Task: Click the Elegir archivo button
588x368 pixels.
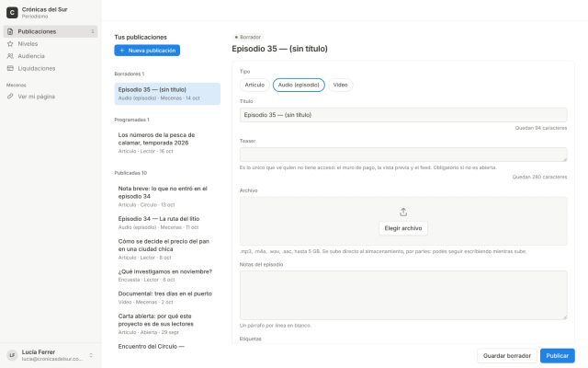Action: click(403, 228)
